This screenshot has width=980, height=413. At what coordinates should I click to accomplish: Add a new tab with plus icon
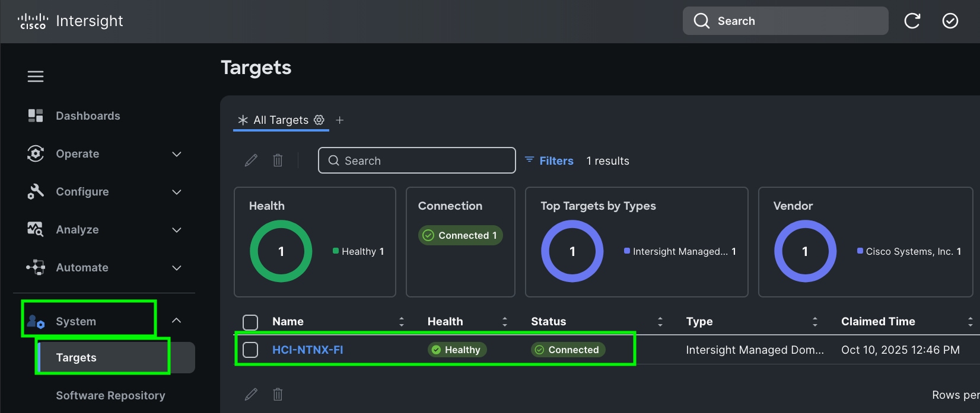pos(340,120)
